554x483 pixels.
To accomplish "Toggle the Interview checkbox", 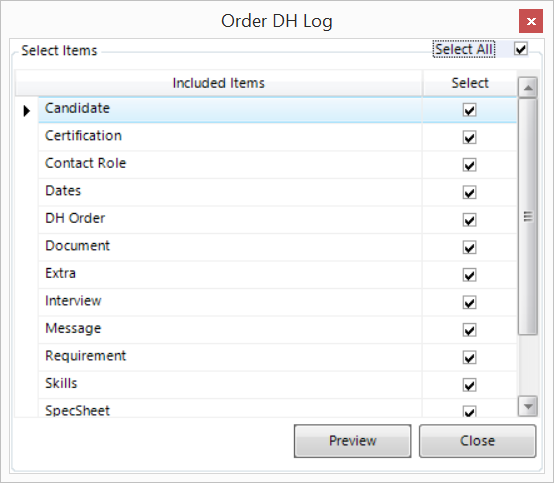I will 469,302.
